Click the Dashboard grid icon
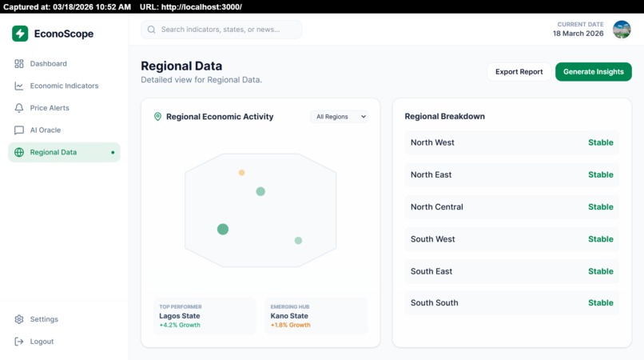The height and width of the screenshot is (360, 644). click(19, 63)
